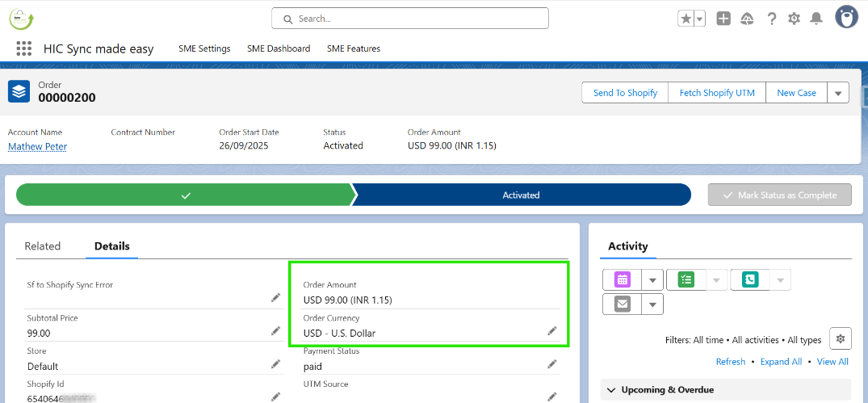Click the Order record stack icon
The width and height of the screenshot is (868, 403).
(x=19, y=91)
